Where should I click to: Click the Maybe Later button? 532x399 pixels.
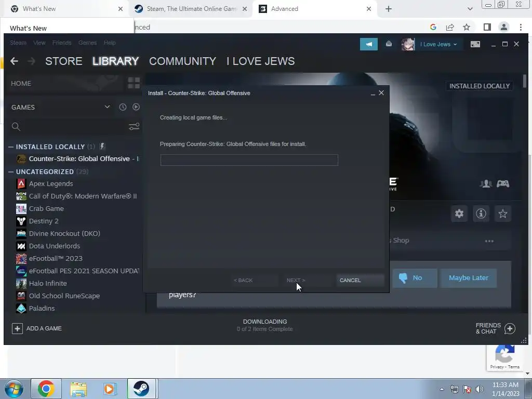[469, 278]
